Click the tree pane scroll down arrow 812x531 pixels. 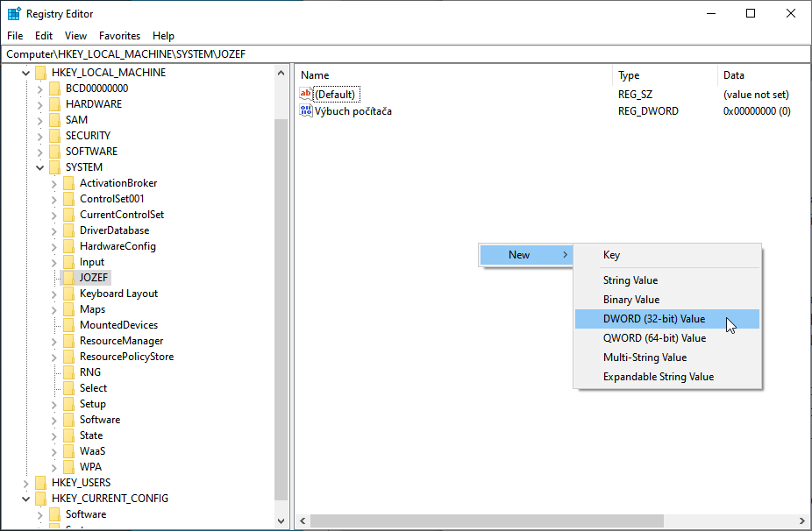pos(281,520)
